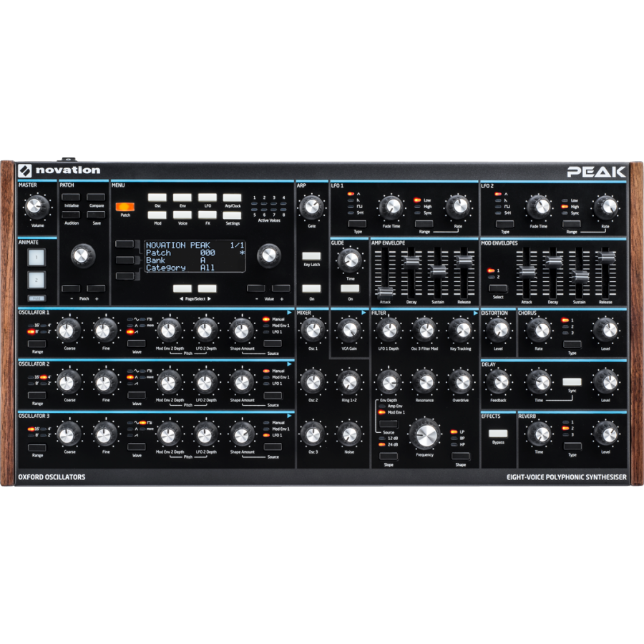Toggle the Delay Sync button
This screenshot has width=644, height=644.
click(572, 382)
